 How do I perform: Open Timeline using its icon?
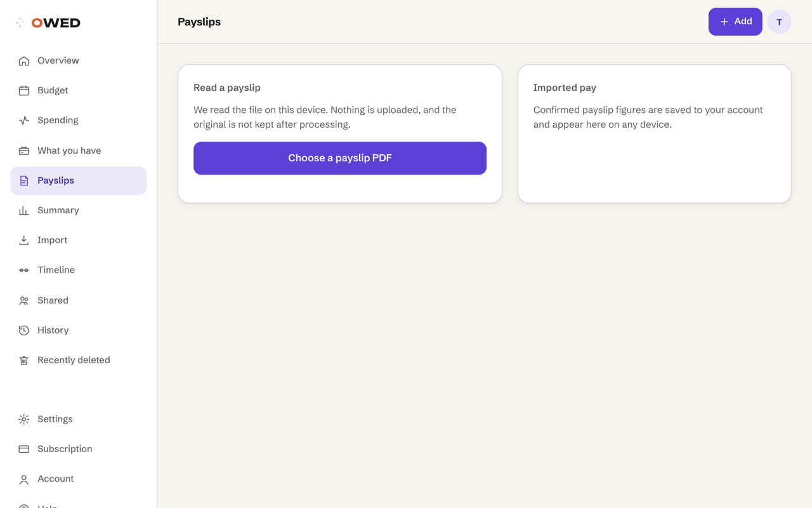pos(24,271)
